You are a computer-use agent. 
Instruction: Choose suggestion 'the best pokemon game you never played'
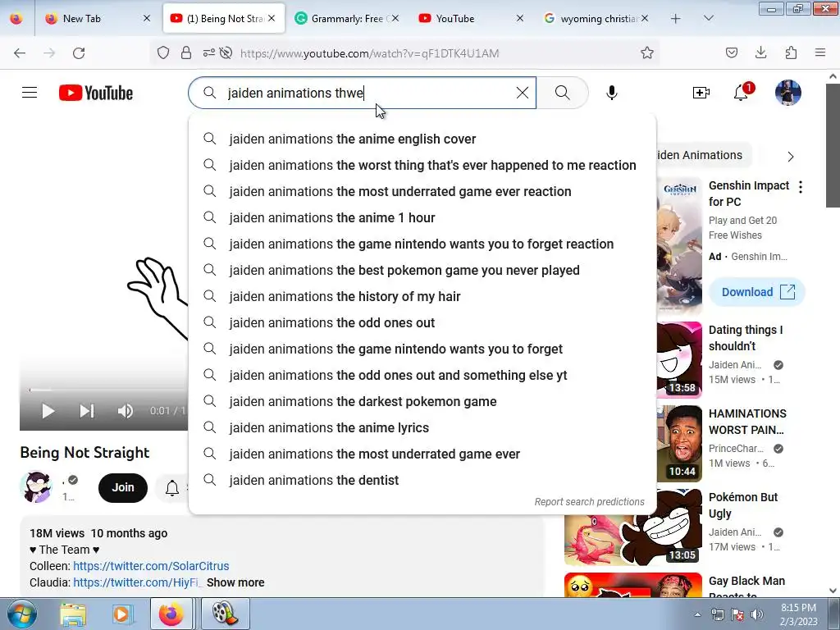pyautogui.click(x=422, y=270)
